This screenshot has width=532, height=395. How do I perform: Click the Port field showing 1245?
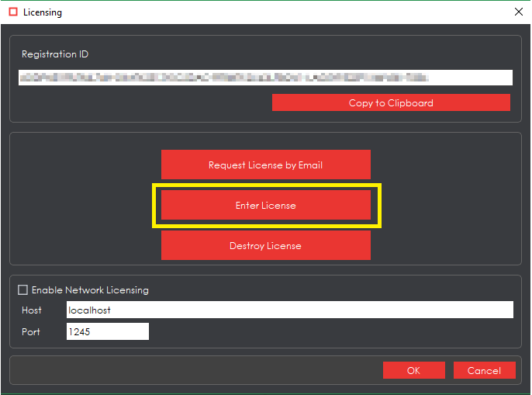pos(107,331)
